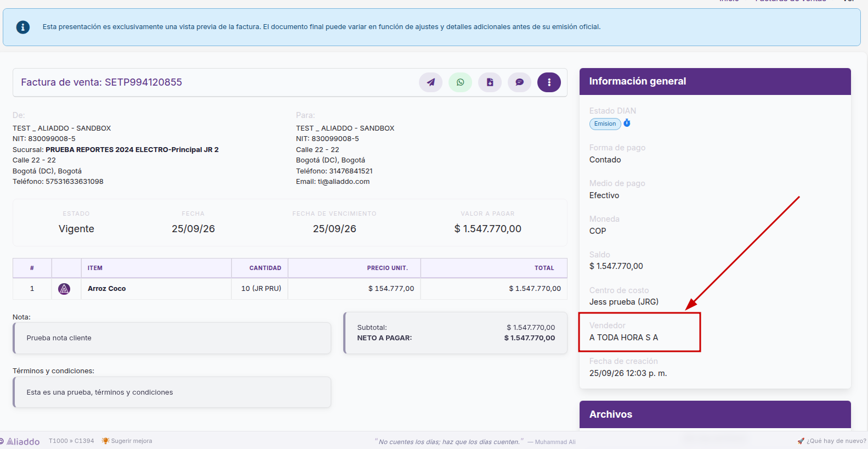
Task: Share the invoice via WhatsApp icon
Action: point(461,82)
